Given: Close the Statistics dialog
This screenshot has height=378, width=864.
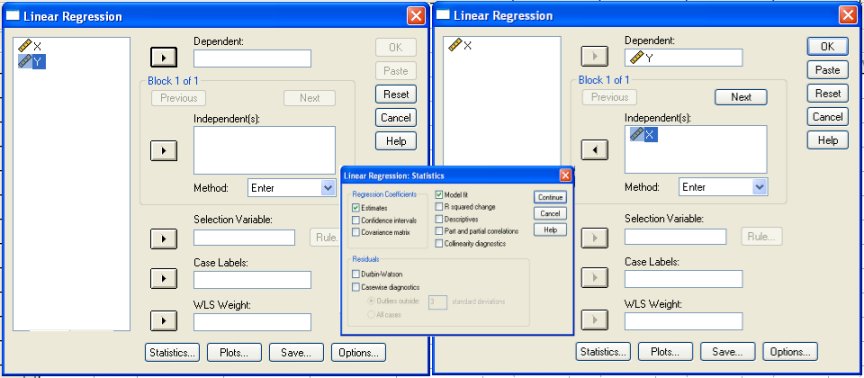Looking at the screenshot, I should click(x=565, y=175).
